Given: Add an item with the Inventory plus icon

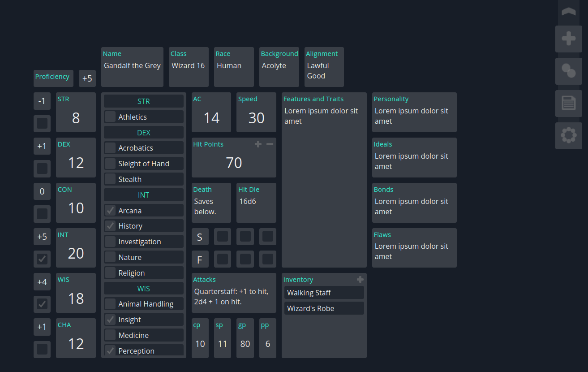Looking at the screenshot, I should pyautogui.click(x=360, y=280).
